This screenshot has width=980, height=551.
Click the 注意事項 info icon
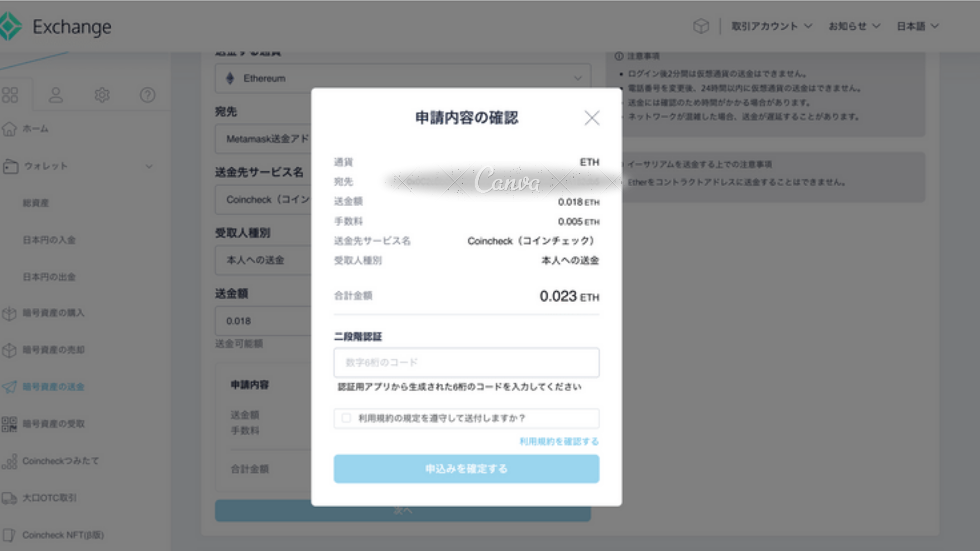click(619, 56)
